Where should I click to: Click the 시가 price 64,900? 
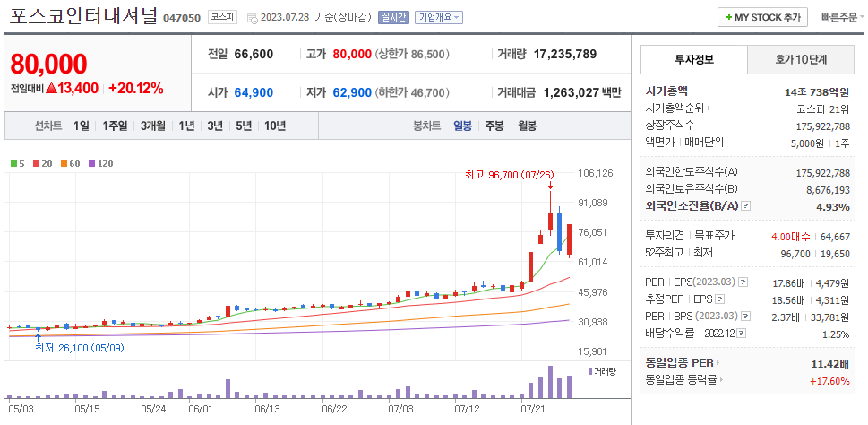pyautogui.click(x=254, y=92)
